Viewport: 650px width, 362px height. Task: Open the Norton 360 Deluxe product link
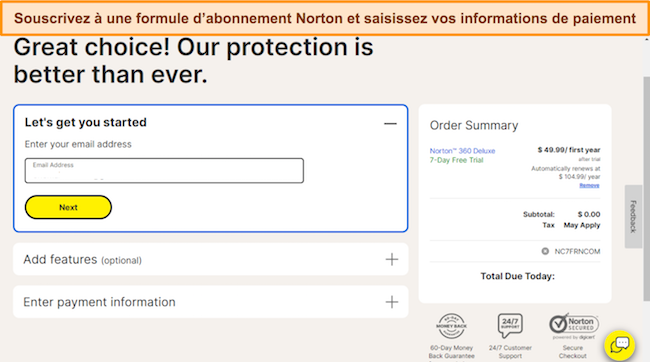462,151
